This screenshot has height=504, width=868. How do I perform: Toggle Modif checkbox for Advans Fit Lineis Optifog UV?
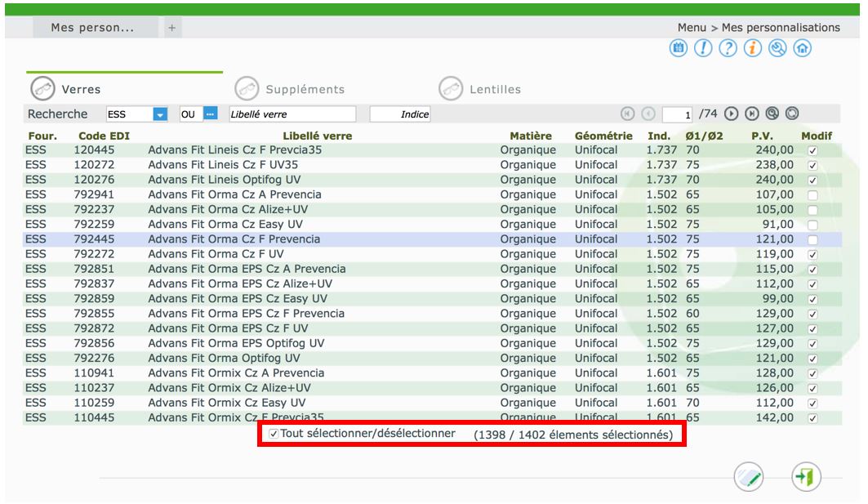point(812,180)
